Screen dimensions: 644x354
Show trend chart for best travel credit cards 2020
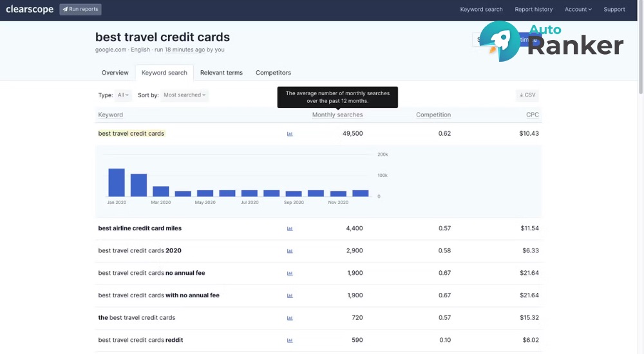click(x=290, y=251)
